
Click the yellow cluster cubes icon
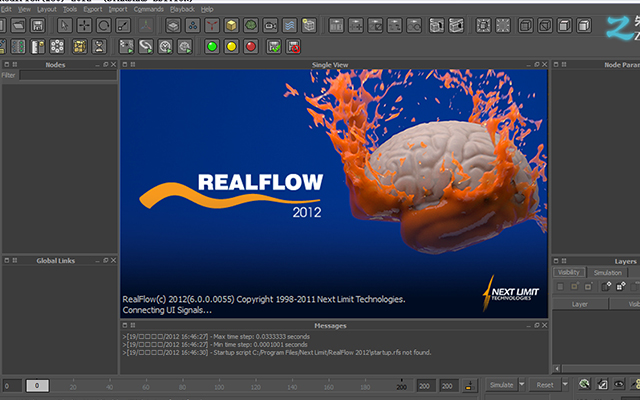click(80, 47)
